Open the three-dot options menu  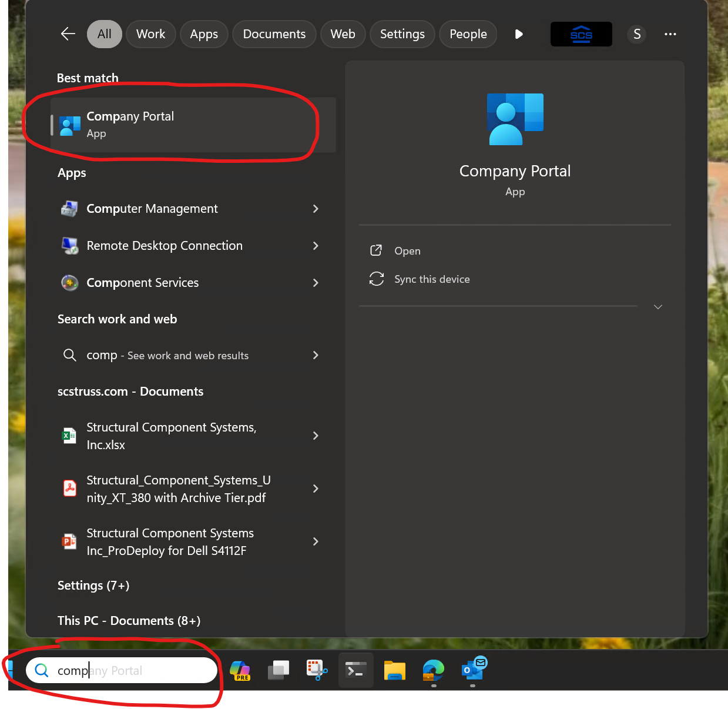point(670,34)
